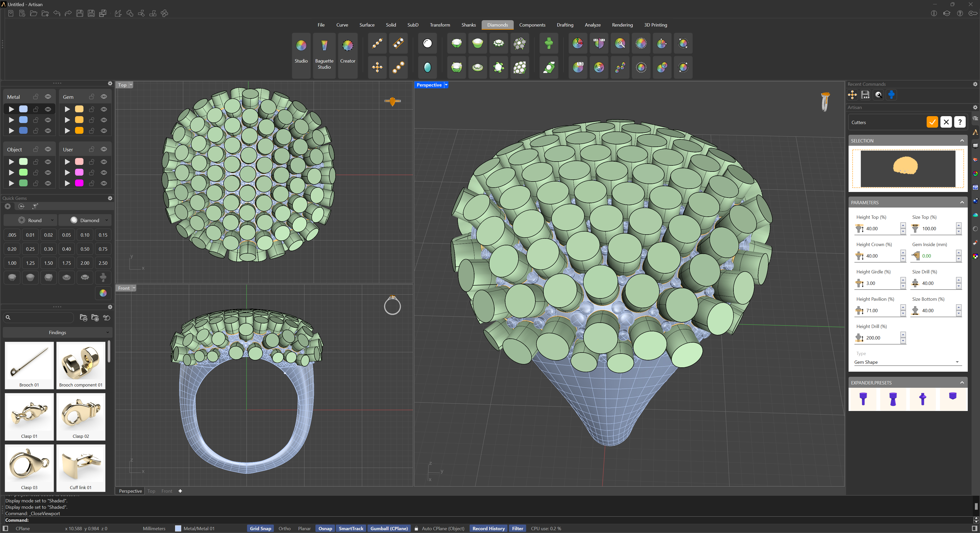Image resolution: width=980 pixels, height=533 pixels.
Task: Toggle Metal layer group lock
Action: [x=36, y=97]
